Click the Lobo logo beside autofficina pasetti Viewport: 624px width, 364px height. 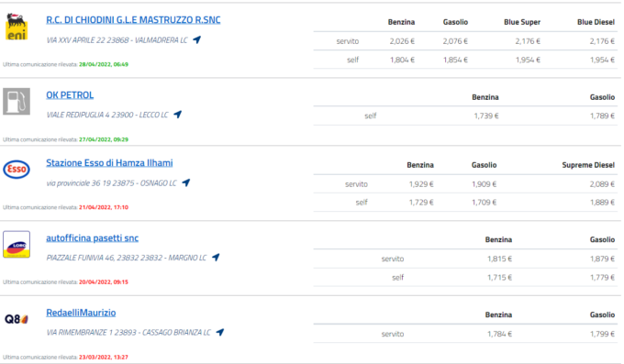(x=17, y=244)
